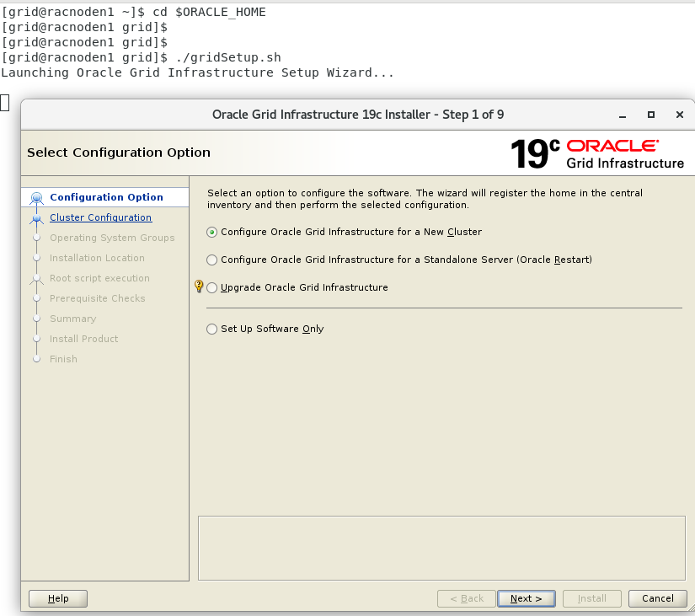Click the empty message box at bottom
This screenshot has height=616, width=695.
click(441, 548)
